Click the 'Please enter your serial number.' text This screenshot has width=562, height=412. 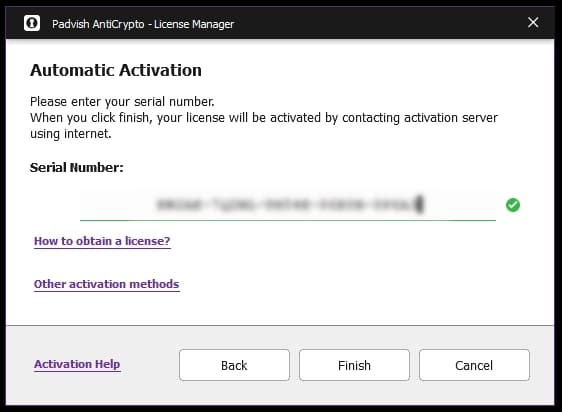(x=122, y=101)
